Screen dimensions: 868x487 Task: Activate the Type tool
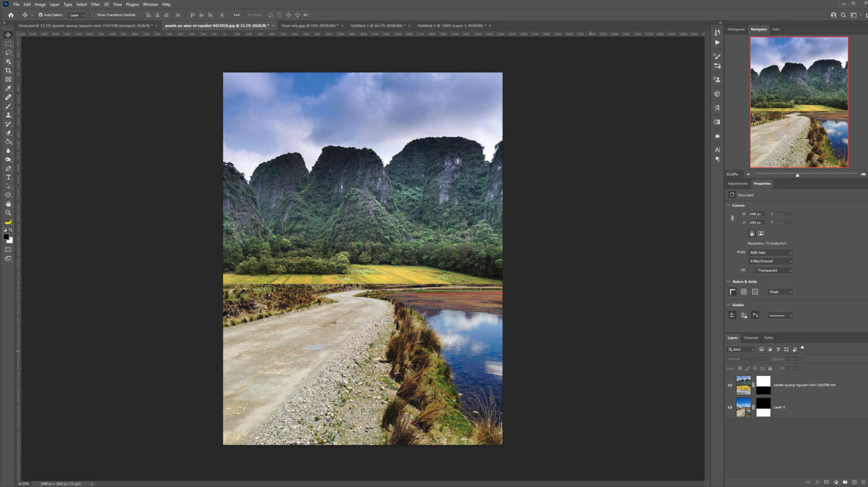[8, 177]
